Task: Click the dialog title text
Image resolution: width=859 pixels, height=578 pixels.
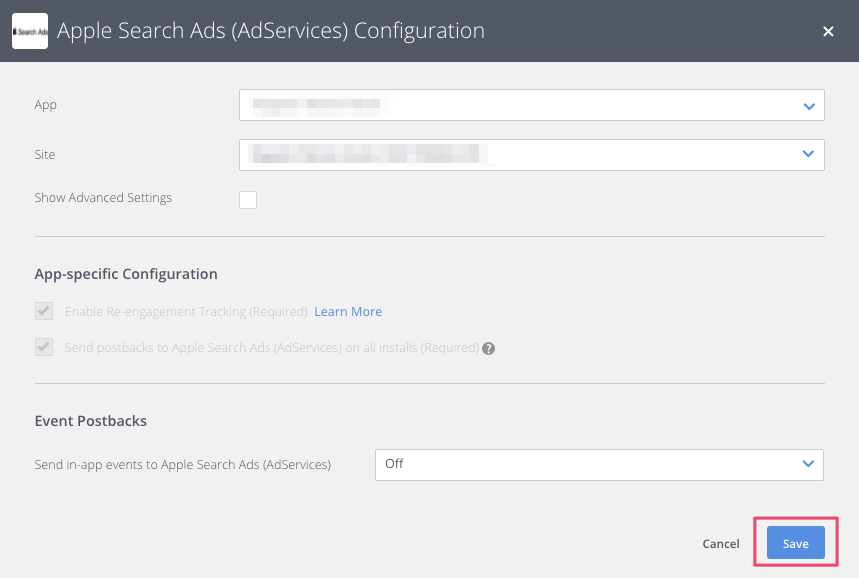Action: (x=271, y=31)
